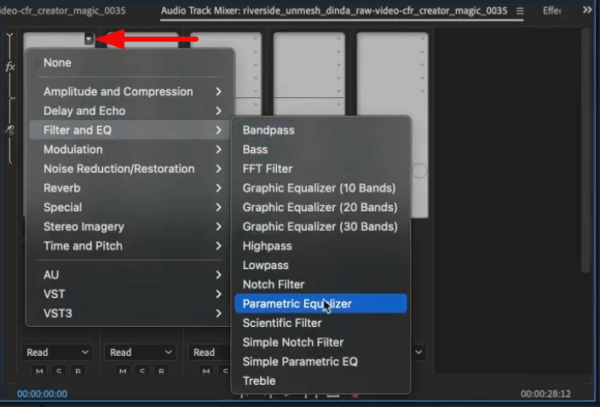Enable recording on first track (R)
Viewport: 600px width, 407px height.
coord(78,371)
